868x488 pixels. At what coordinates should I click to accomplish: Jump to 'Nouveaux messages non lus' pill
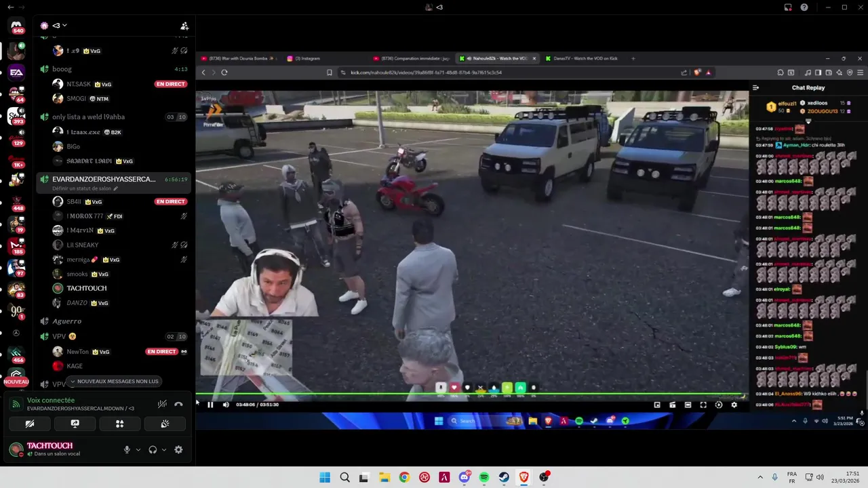point(115,382)
